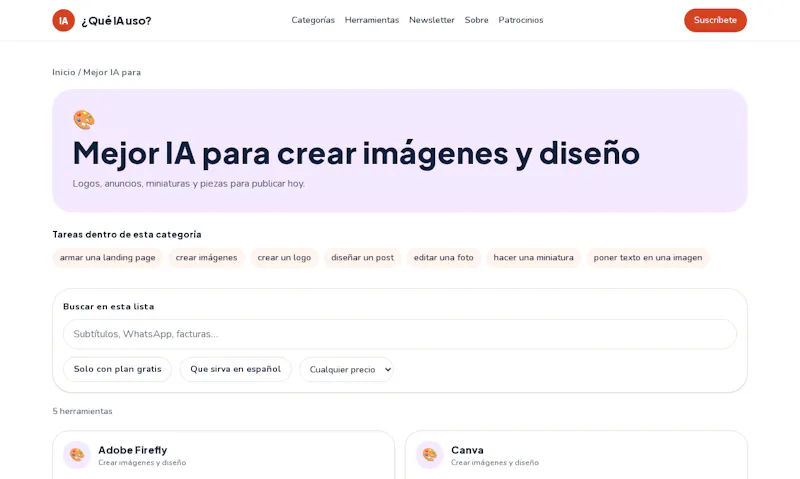Open the Adobe Firefly tool title
This screenshot has width=800, height=479.
[133, 450]
